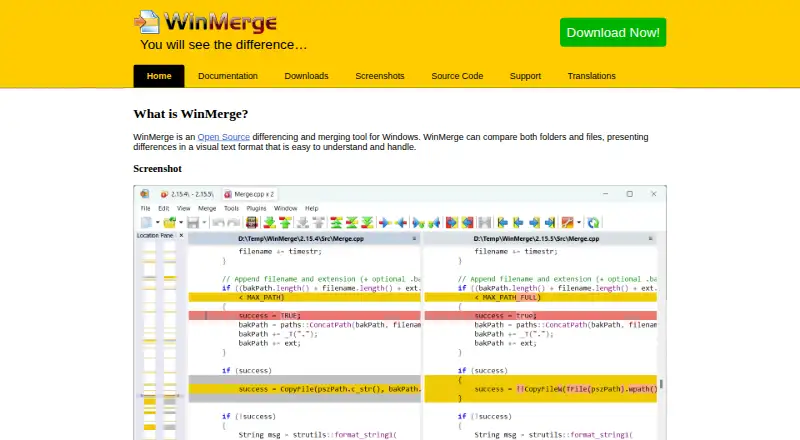This screenshot has width=800, height=440.
Task: Go to Last Difference toolbar icon
Action: pyautogui.click(x=367, y=223)
